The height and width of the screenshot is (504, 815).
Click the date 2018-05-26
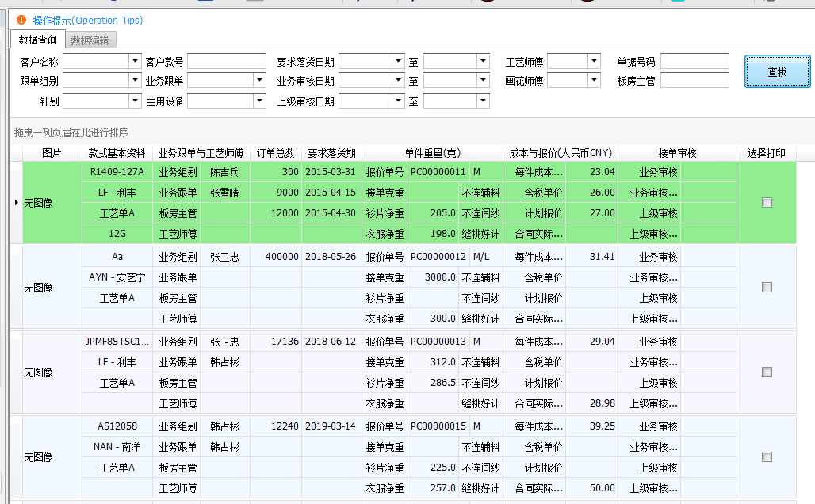click(x=331, y=257)
